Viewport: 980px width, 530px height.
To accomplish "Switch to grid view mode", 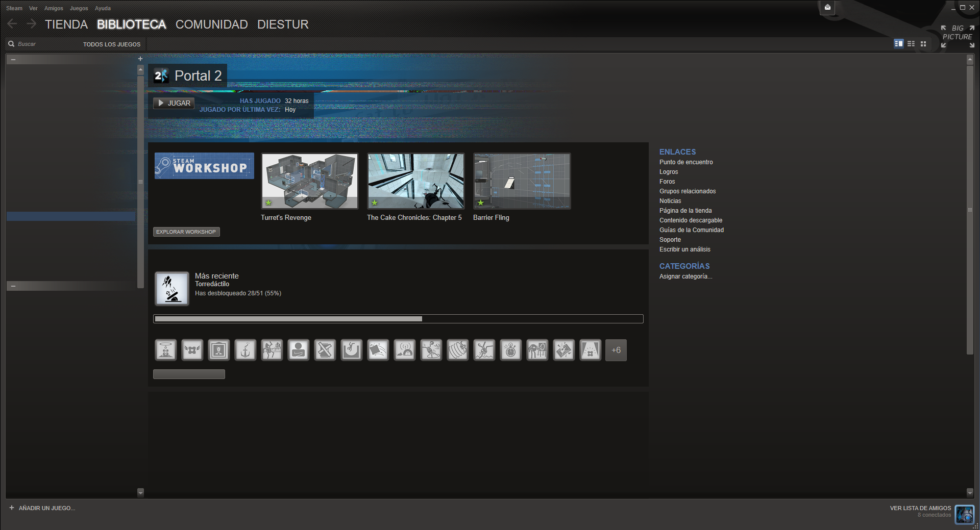I will coord(923,44).
